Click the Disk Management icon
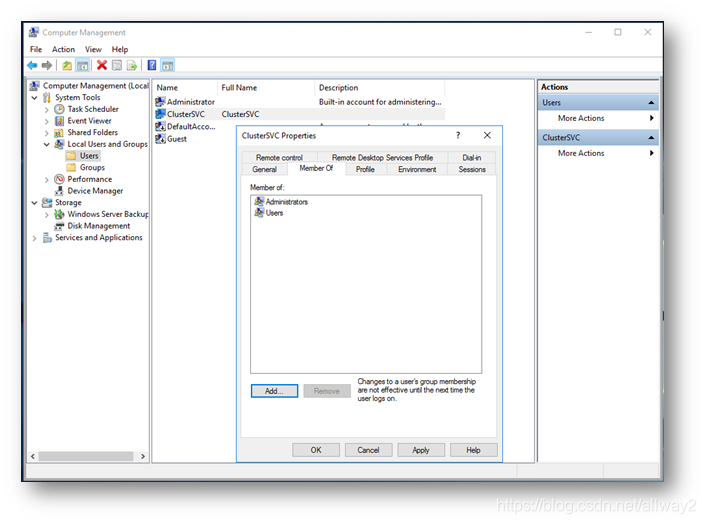 pos(59,226)
